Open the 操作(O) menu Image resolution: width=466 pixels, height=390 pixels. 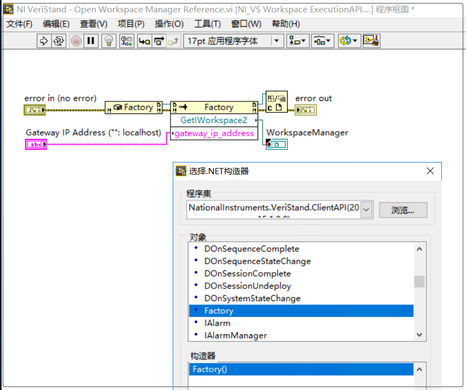click(169, 24)
